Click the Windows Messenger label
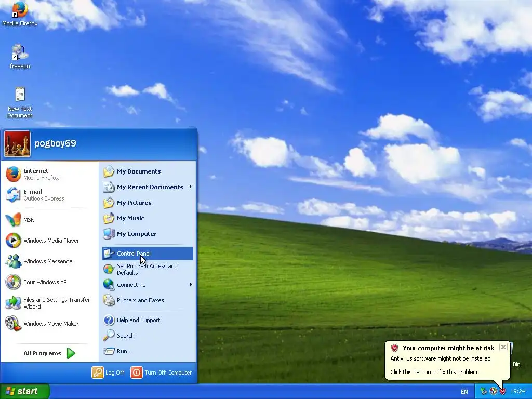The image size is (532, 399). pos(49,261)
